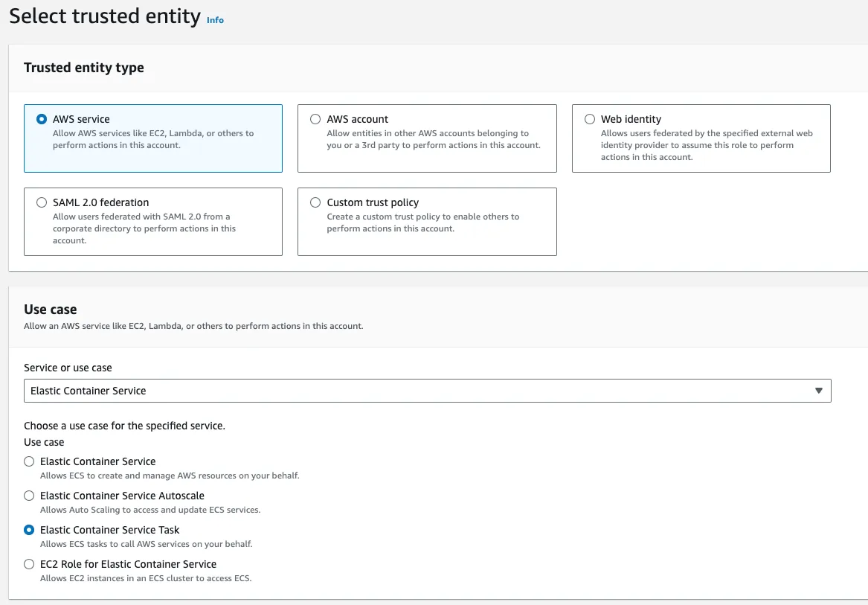Pick SAML 2.0 federation entity type
This screenshot has height=605, width=868.
point(42,202)
